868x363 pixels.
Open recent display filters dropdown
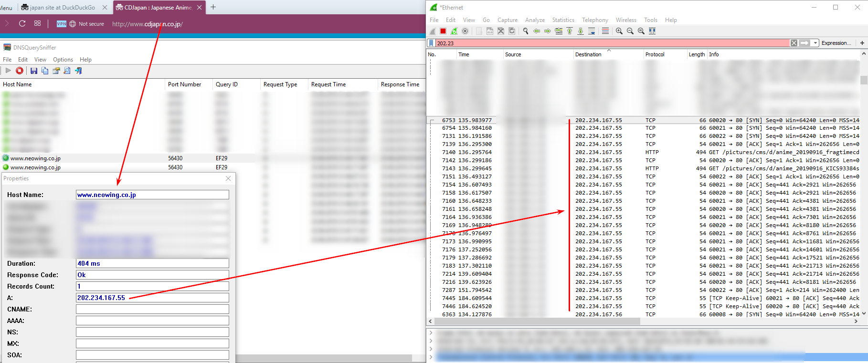815,43
